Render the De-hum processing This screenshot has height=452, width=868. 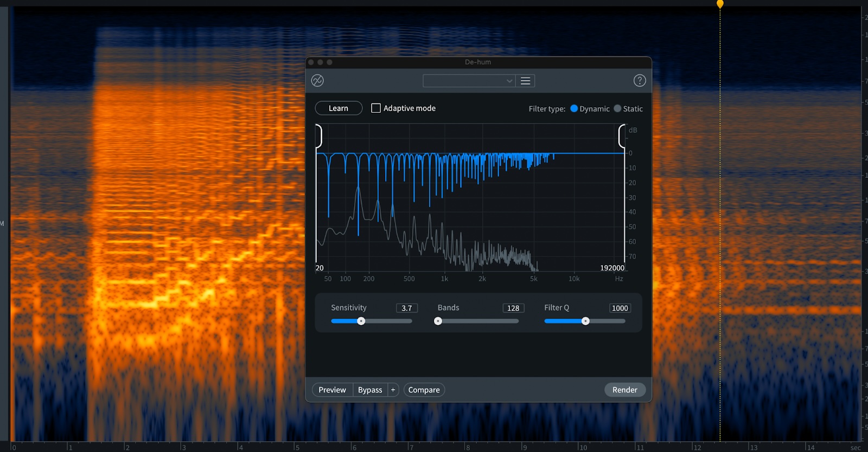pyautogui.click(x=625, y=390)
